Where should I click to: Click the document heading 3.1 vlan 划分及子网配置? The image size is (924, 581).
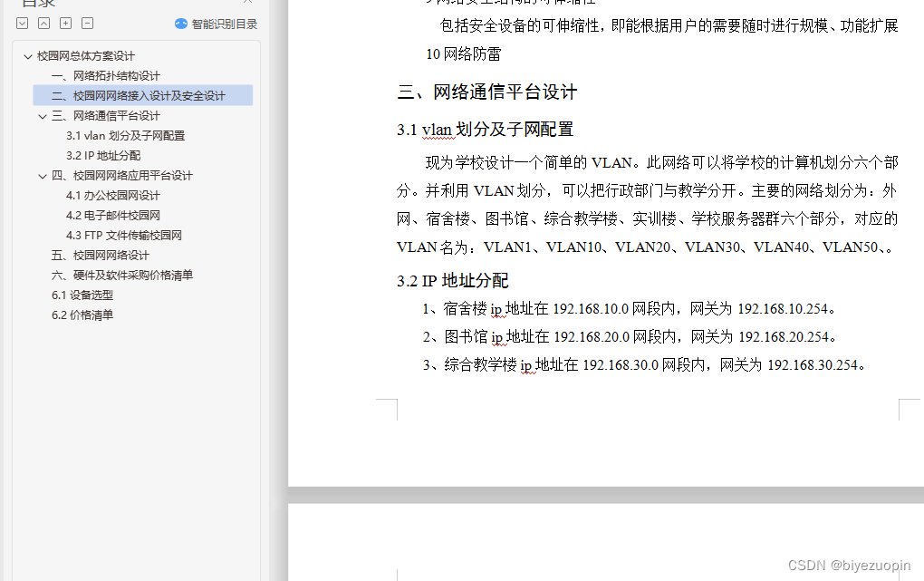[486, 130]
